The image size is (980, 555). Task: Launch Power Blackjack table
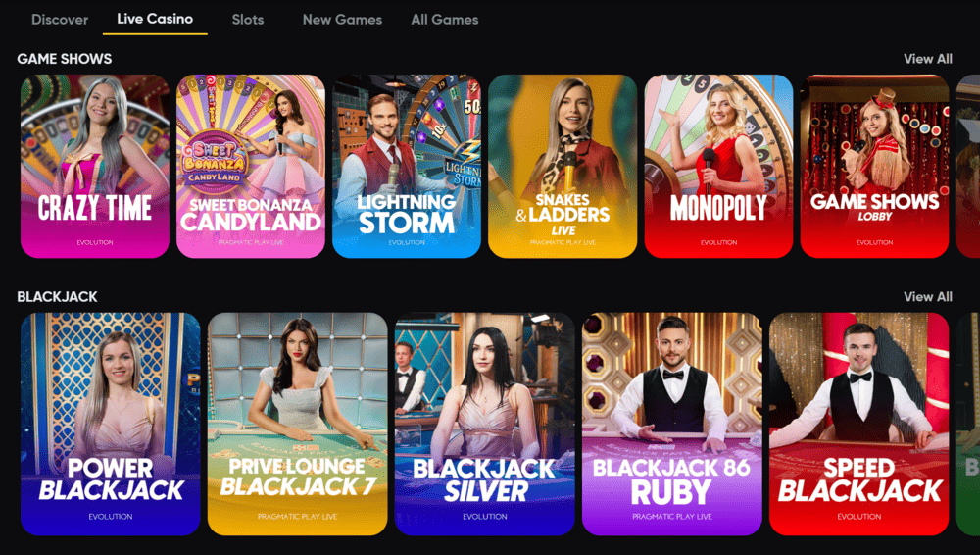click(111, 425)
